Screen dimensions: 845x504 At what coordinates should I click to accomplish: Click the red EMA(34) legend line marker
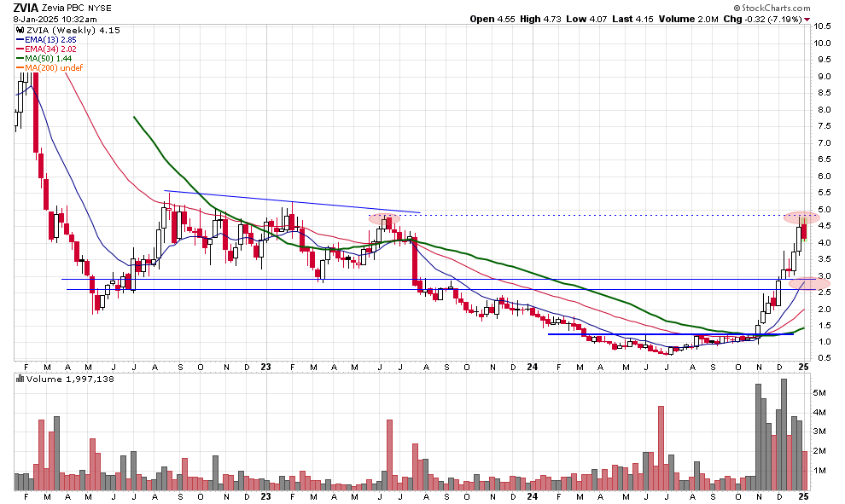19,49
